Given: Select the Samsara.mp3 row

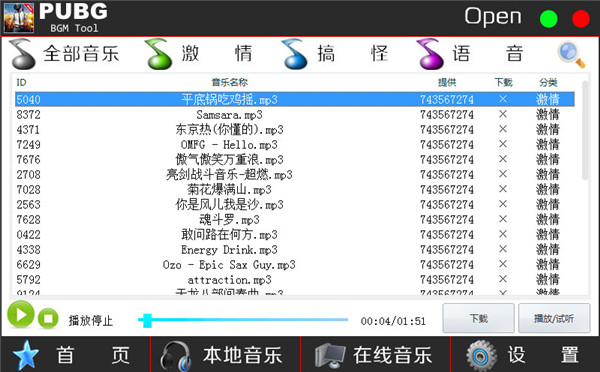Looking at the screenshot, I should point(295,114).
